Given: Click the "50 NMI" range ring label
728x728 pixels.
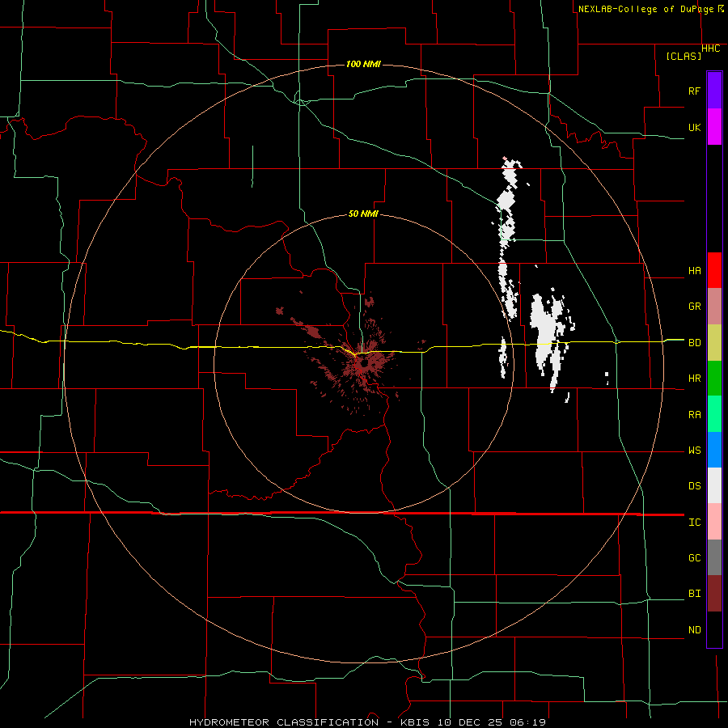Looking at the screenshot, I should 363,214.
